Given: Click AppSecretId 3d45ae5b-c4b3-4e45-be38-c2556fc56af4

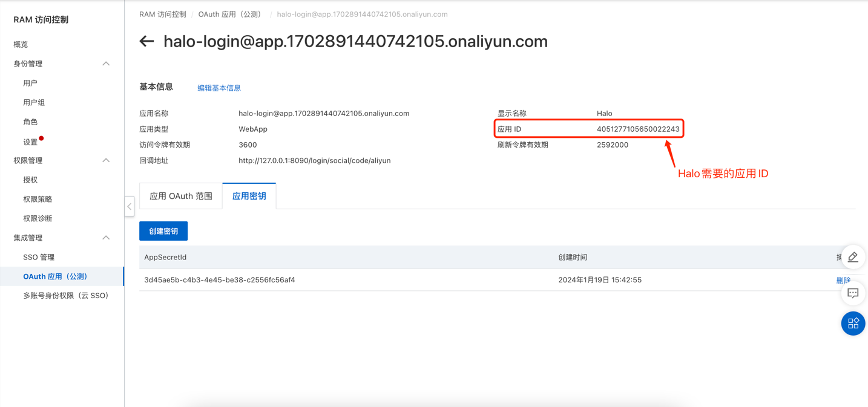Looking at the screenshot, I should 220,280.
